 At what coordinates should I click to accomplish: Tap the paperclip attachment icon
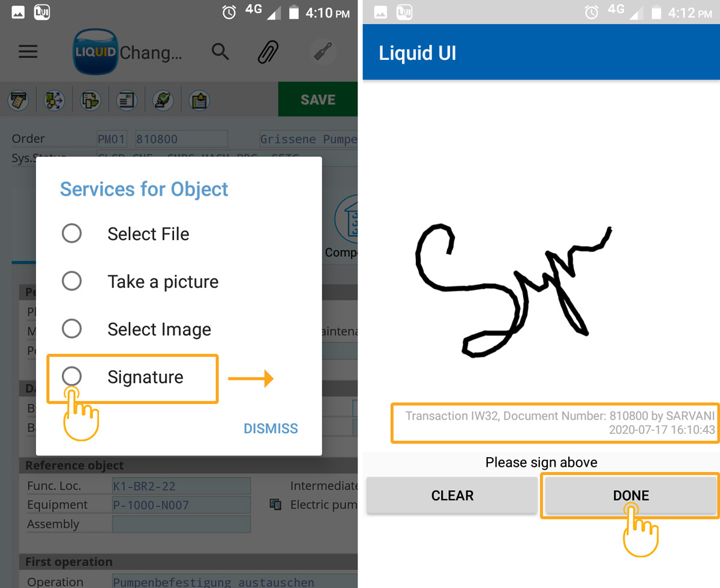(x=268, y=52)
